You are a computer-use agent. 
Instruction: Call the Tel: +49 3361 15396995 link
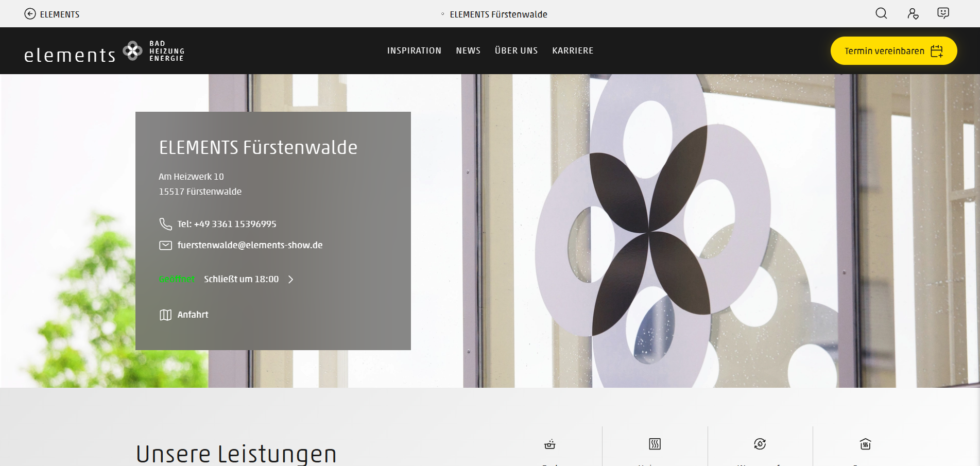coord(227,224)
